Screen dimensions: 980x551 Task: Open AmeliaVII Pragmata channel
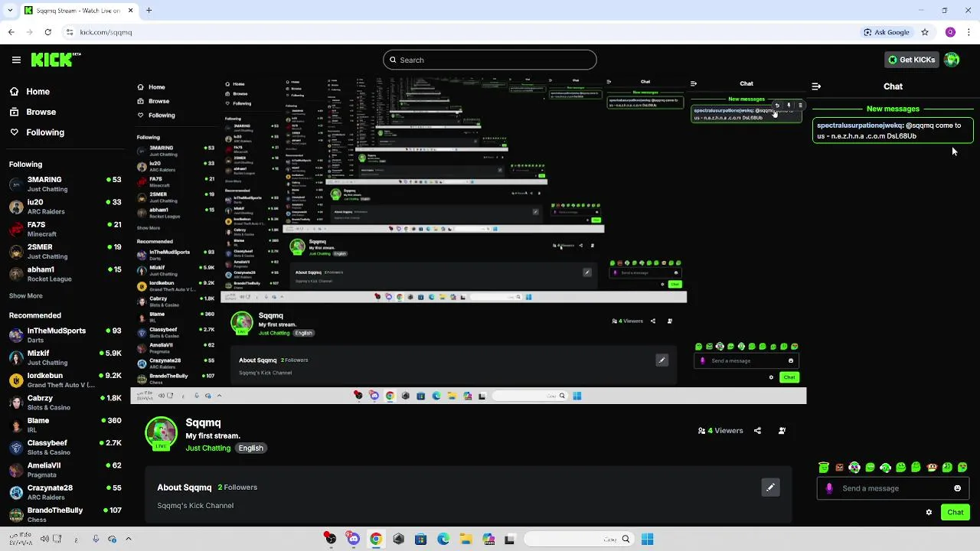[x=65, y=469]
